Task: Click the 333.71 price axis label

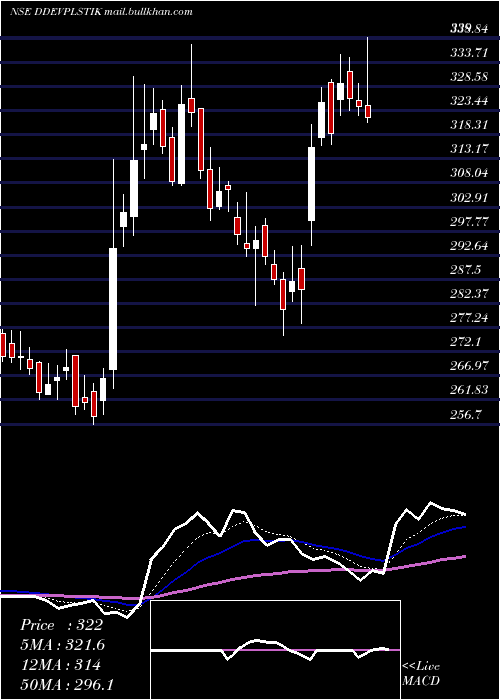Action: click(x=468, y=53)
